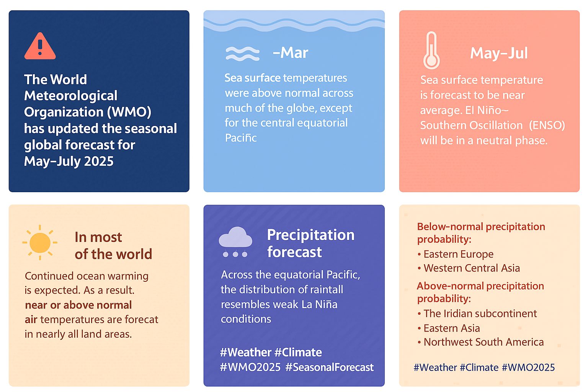Click the 'In most of the world' heading
Screen dimensions: 588x392
point(113,245)
